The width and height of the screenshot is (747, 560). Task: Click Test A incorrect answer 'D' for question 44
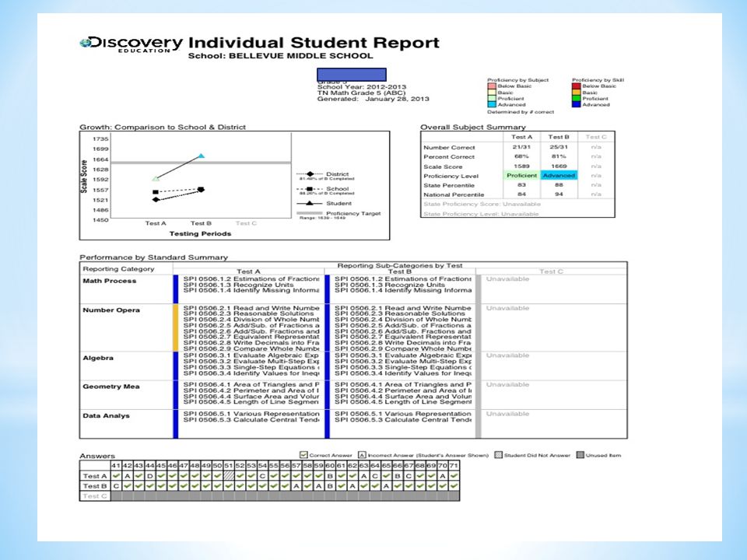(x=149, y=476)
